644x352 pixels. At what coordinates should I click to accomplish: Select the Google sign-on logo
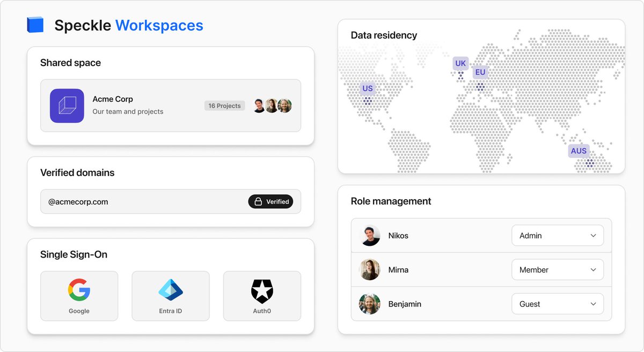tap(79, 290)
